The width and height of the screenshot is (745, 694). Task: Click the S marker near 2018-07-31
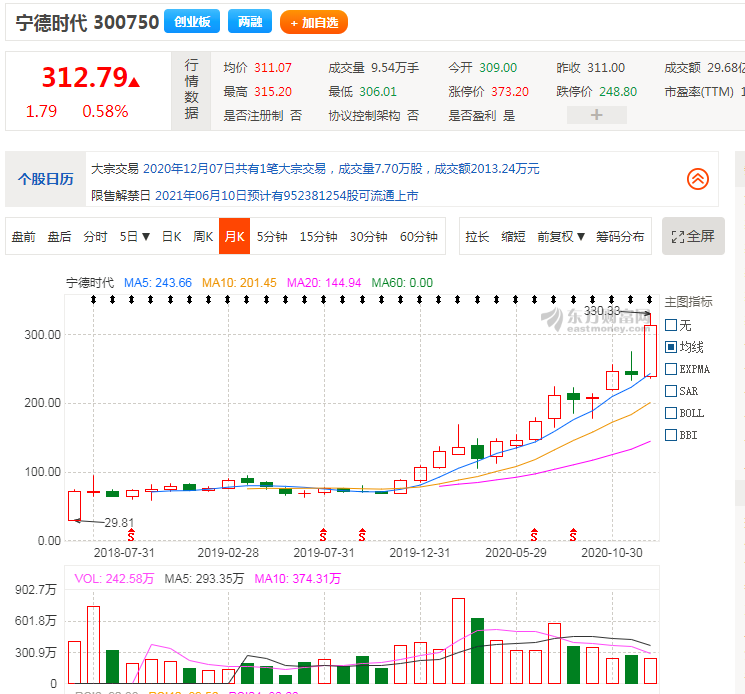pyautogui.click(x=131, y=535)
